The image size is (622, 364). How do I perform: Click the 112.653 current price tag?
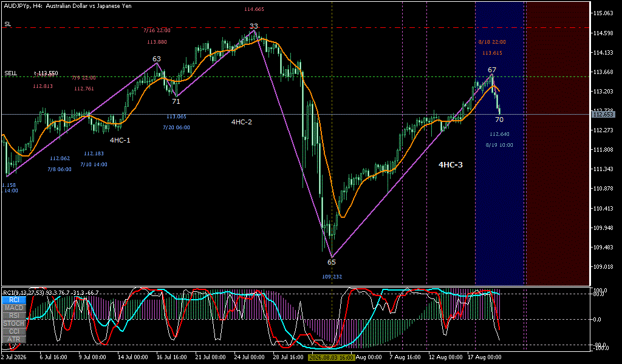(603, 115)
